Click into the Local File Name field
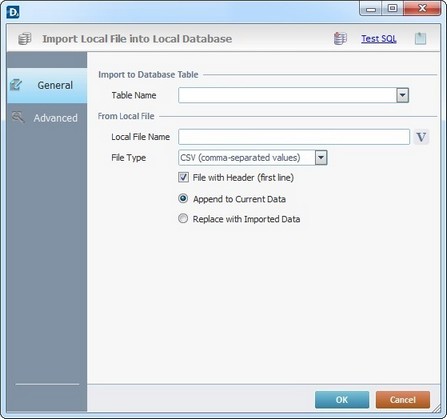 [294, 137]
